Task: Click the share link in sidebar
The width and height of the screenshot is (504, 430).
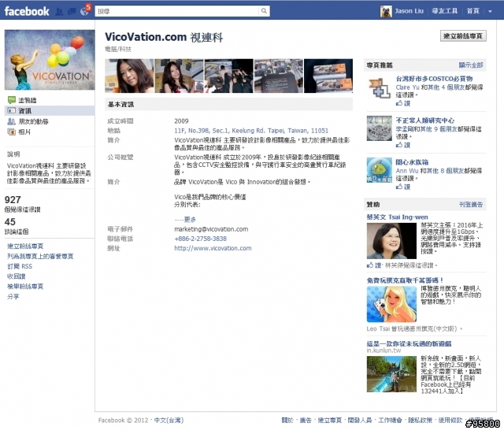Action: (x=13, y=296)
